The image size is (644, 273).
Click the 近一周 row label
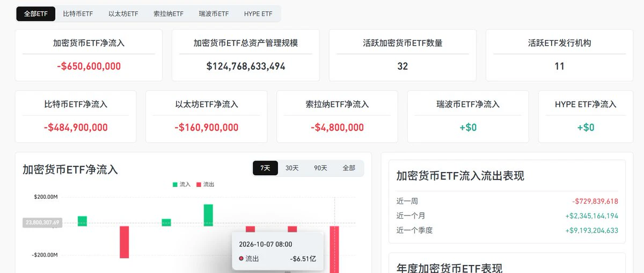click(x=407, y=202)
